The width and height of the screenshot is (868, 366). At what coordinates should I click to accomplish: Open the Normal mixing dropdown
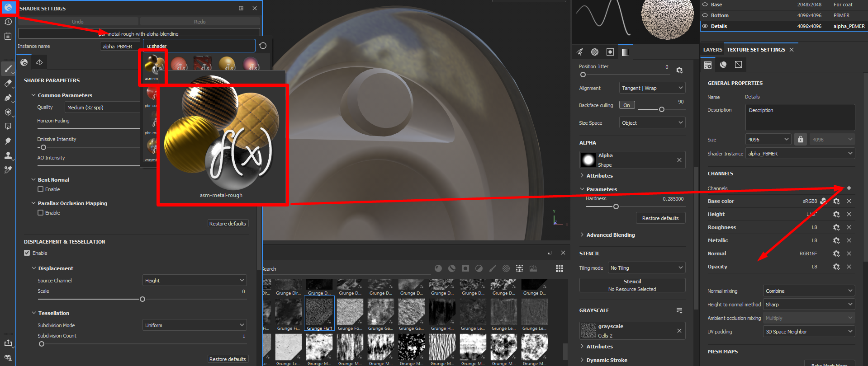point(809,291)
